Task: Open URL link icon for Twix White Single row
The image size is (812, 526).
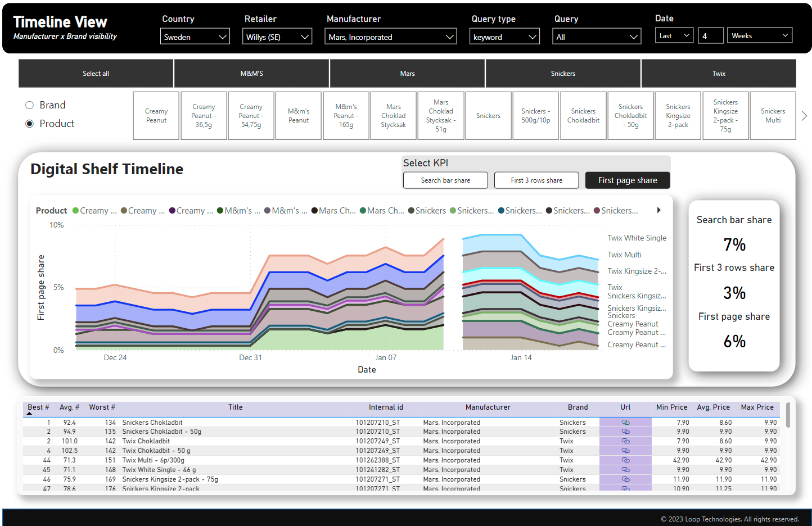Action: pyautogui.click(x=625, y=470)
